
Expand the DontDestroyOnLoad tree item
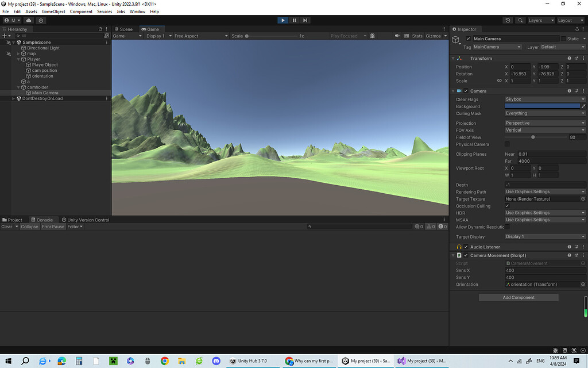pyautogui.click(x=14, y=98)
